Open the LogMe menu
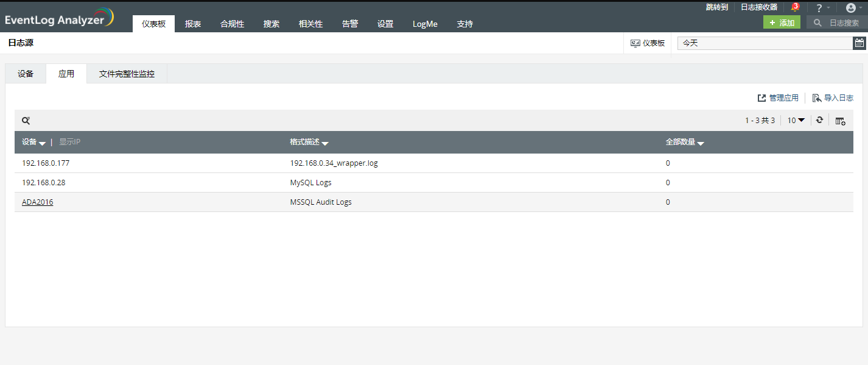The image size is (868, 365). 425,24
